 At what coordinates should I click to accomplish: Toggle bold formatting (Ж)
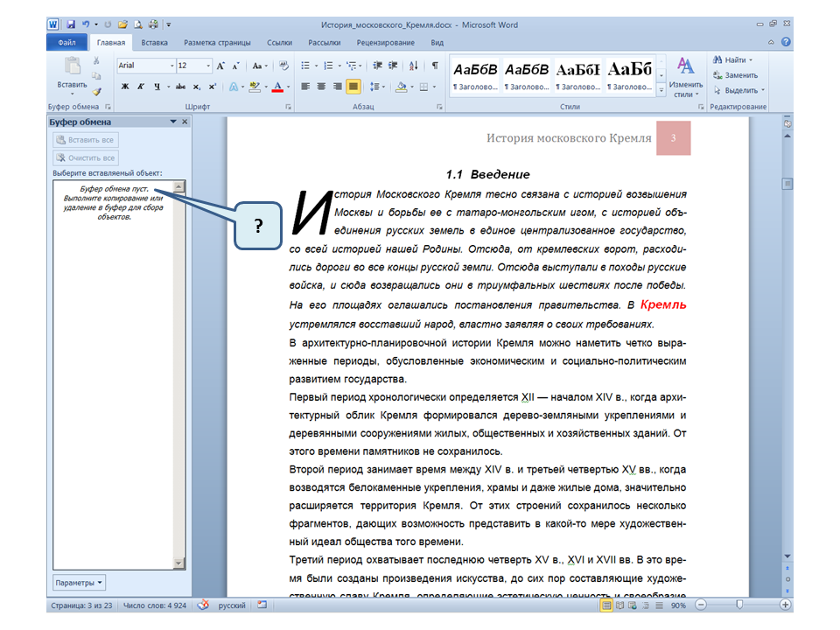[x=125, y=87]
